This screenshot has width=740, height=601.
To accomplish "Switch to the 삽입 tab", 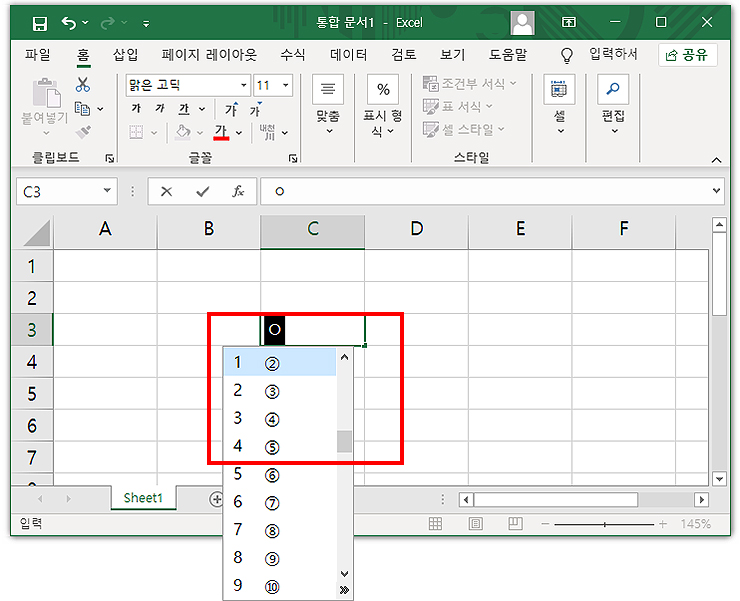I will tap(126, 55).
